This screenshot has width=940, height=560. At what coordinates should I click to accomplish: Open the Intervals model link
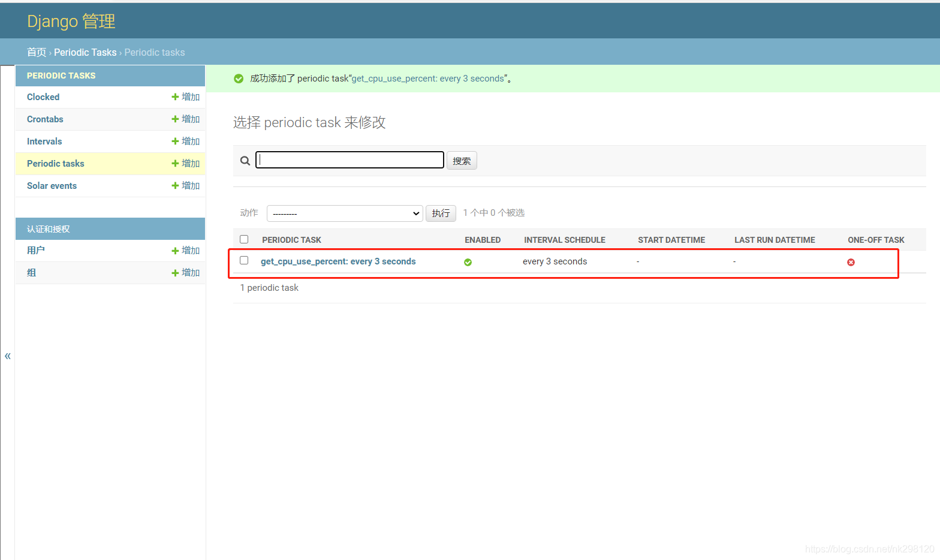[44, 141]
